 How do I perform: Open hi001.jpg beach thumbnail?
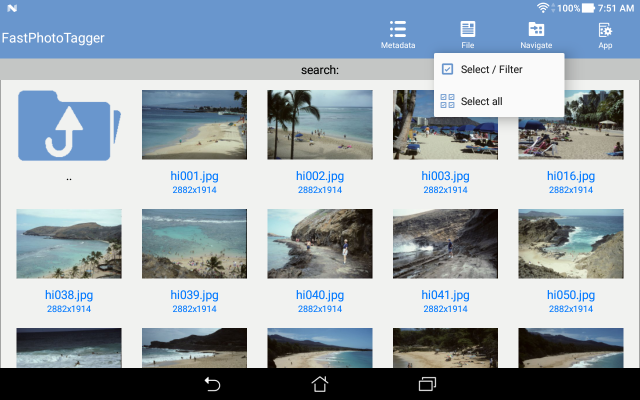pyautogui.click(x=194, y=125)
